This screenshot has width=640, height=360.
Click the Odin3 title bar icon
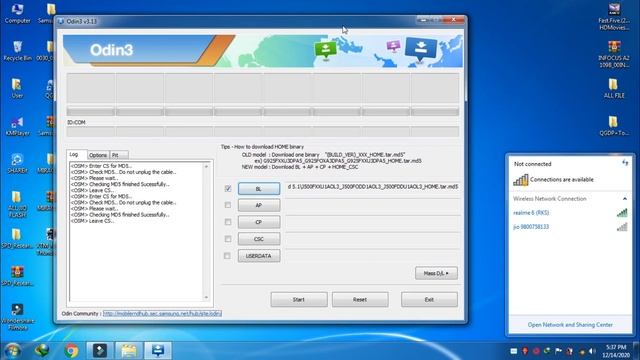point(61,21)
